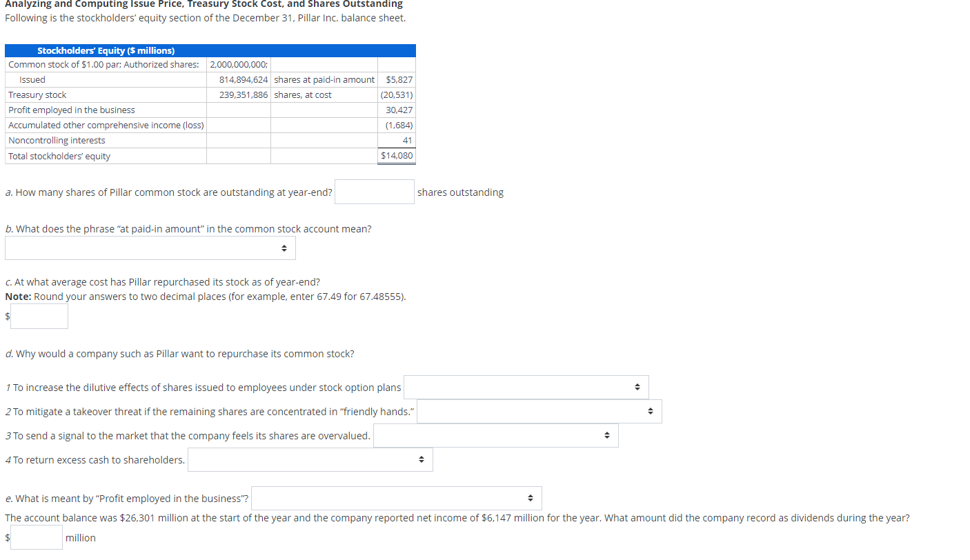Click the 239,351,886 treasury shares cell
Viewport: 970px width, 560px height.
(x=238, y=94)
